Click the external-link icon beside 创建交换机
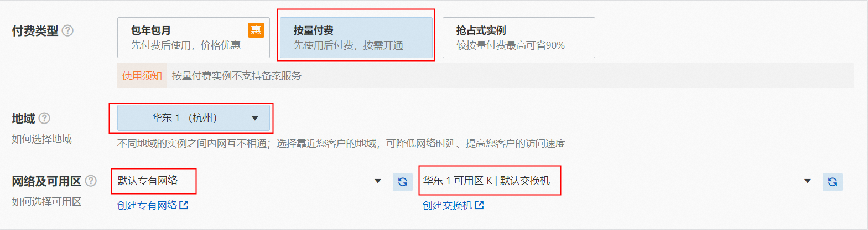This screenshot has height=230, width=868. (479, 205)
